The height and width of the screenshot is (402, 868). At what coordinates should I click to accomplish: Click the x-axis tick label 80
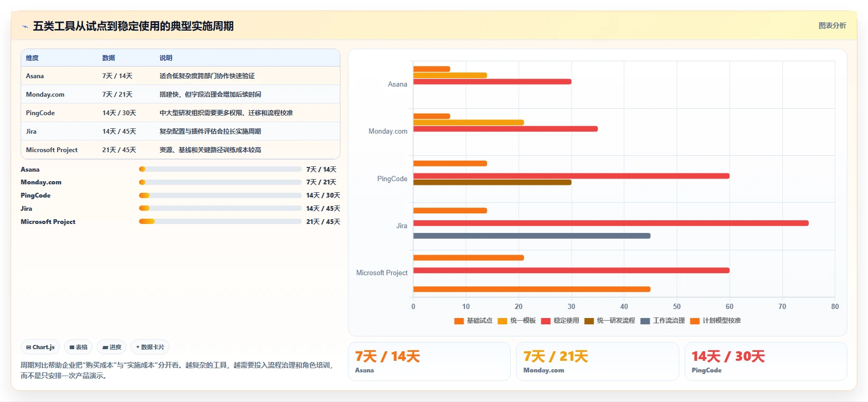[835, 306]
